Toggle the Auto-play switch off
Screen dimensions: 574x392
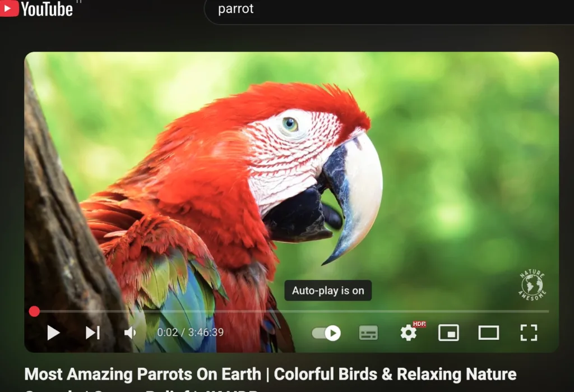[326, 333]
